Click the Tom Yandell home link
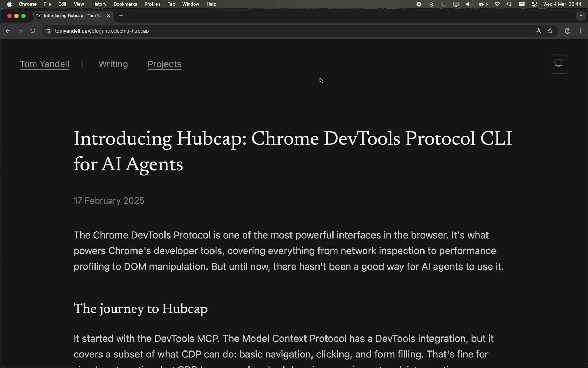This screenshot has width=588, height=368. tap(44, 64)
